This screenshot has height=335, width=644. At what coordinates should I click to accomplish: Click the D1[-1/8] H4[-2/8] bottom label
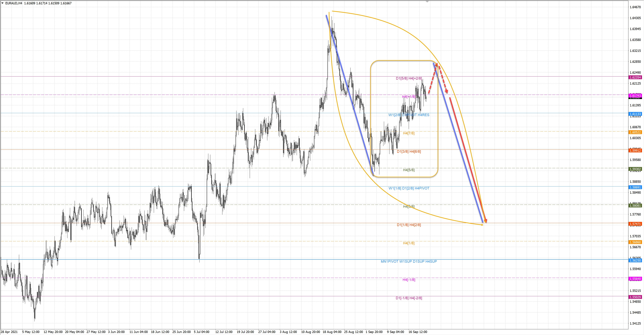tap(409, 298)
